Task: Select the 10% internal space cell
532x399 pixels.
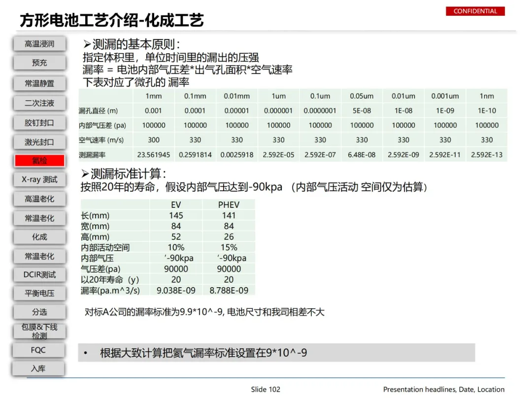Action: [x=176, y=247]
